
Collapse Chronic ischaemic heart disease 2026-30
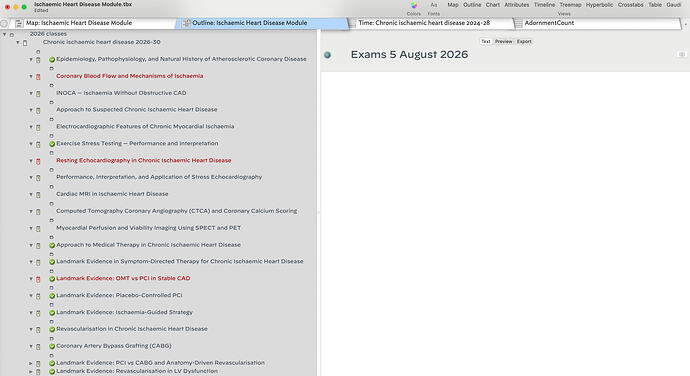point(18,43)
